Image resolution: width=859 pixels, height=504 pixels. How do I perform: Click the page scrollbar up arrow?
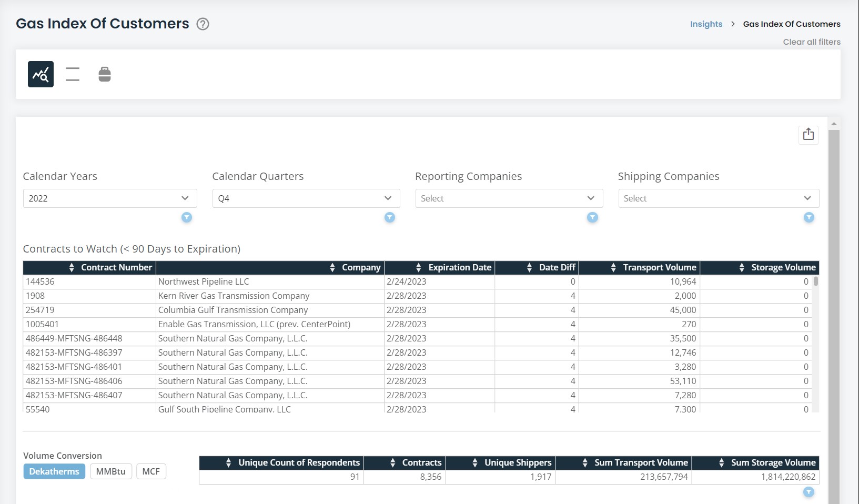tap(834, 124)
